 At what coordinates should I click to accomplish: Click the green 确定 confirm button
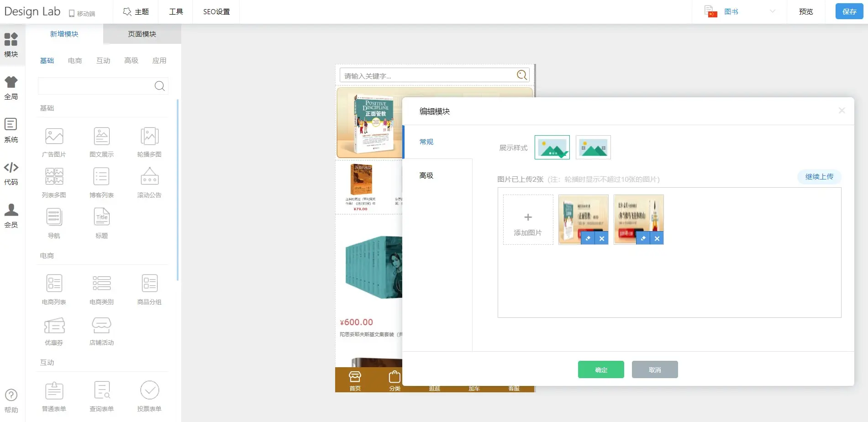pos(601,369)
